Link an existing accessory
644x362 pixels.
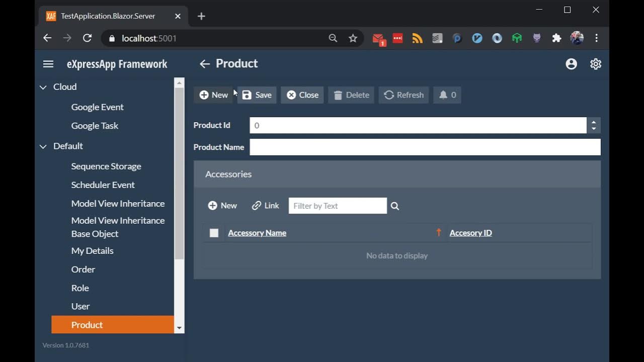click(266, 206)
